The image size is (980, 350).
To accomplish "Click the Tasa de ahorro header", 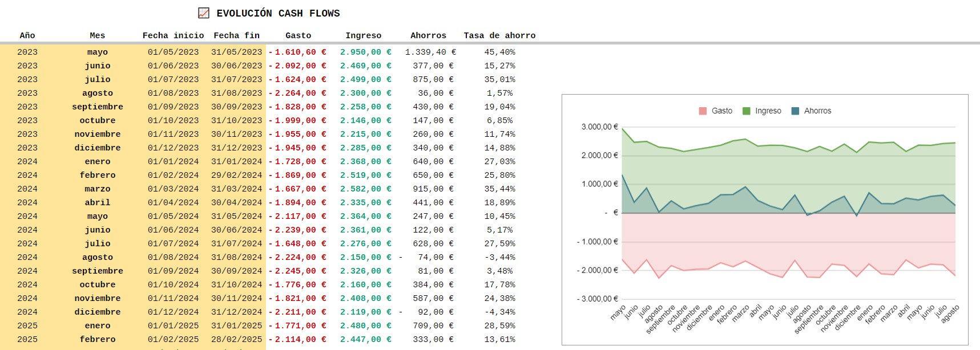I will click(x=499, y=35).
